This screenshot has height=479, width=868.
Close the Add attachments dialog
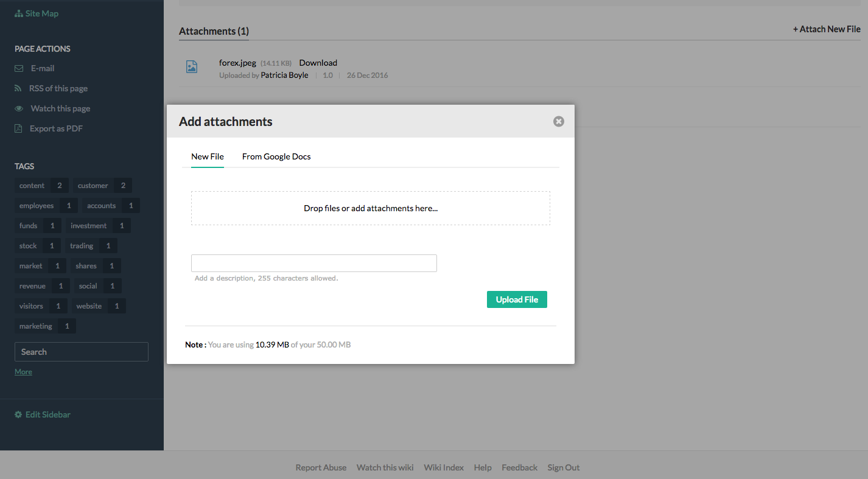click(x=558, y=122)
